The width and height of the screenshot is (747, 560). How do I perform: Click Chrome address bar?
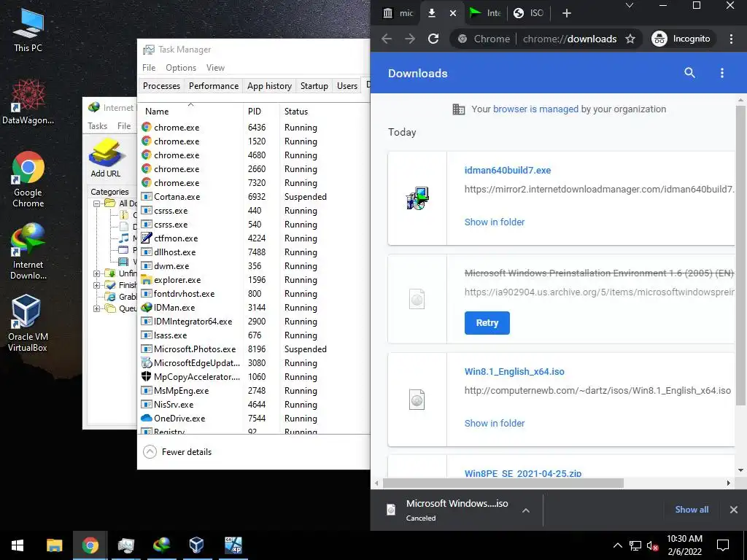pos(546,39)
